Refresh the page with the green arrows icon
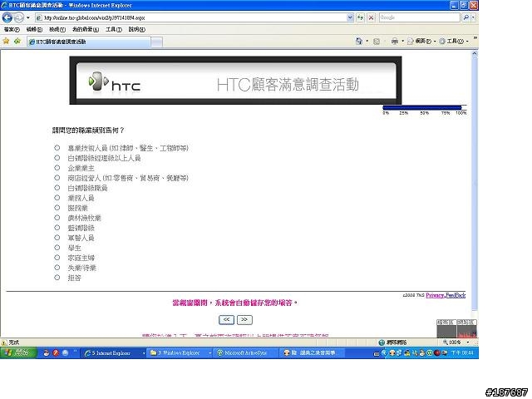This screenshot has width=532, height=399. 360,17
